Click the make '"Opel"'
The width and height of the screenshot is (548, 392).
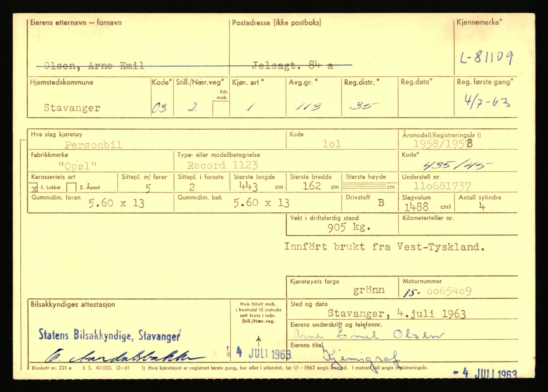pos(78,166)
